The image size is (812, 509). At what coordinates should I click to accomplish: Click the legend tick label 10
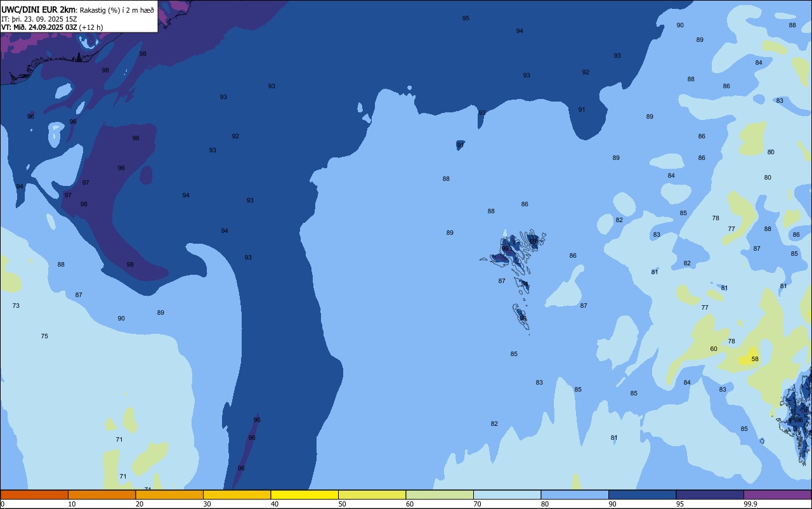(x=72, y=504)
